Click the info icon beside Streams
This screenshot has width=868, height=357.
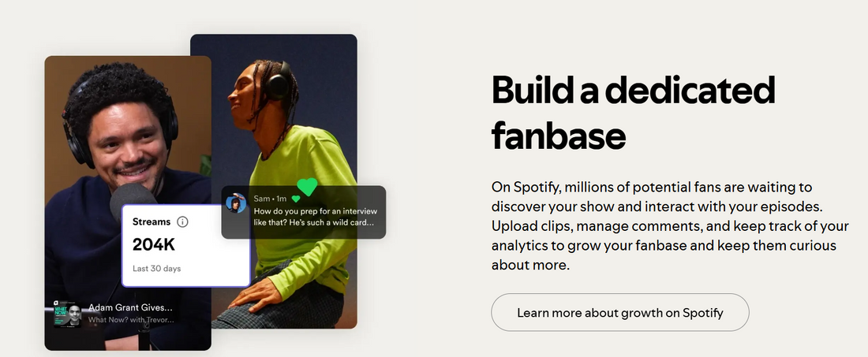coord(183,222)
